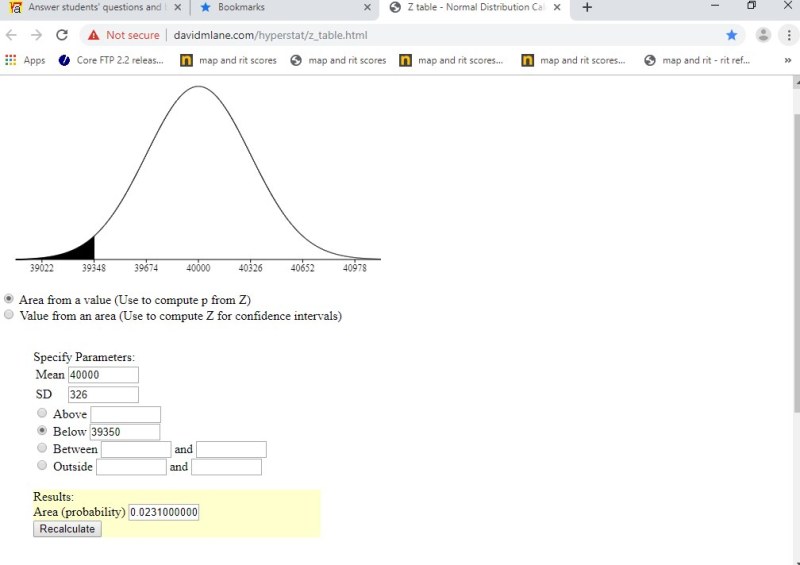Click the SD input field
The height and width of the screenshot is (565, 800).
103,395
